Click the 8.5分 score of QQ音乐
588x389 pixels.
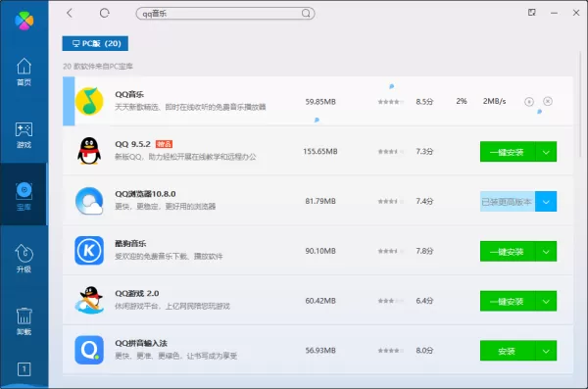[x=424, y=102]
